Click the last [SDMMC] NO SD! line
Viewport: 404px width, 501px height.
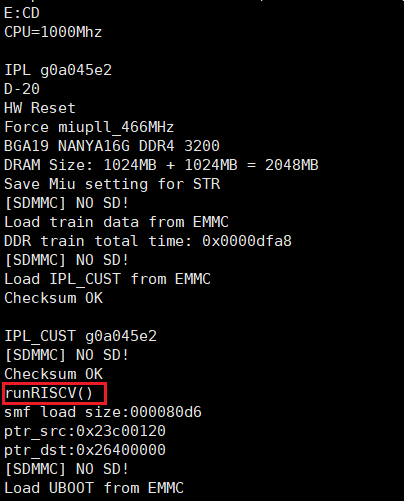point(67,469)
